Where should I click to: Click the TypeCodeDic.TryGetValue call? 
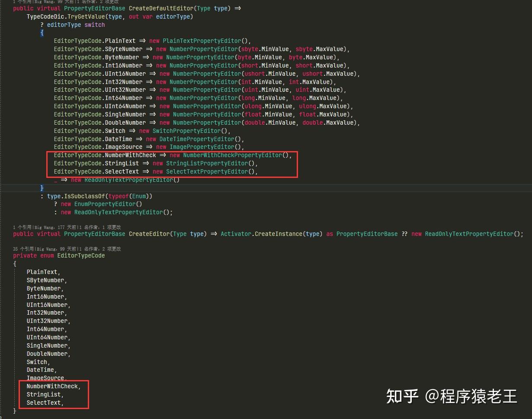[x=65, y=16]
